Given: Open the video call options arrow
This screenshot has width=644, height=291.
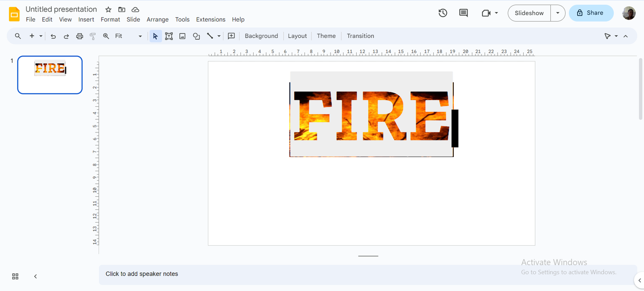Looking at the screenshot, I should [x=497, y=13].
